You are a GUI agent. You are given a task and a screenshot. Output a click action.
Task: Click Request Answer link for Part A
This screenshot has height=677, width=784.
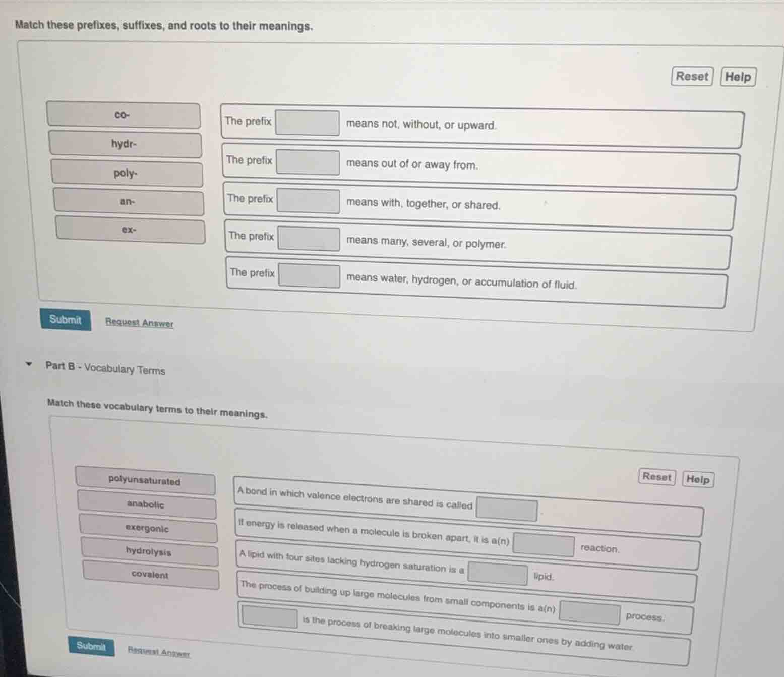(139, 323)
